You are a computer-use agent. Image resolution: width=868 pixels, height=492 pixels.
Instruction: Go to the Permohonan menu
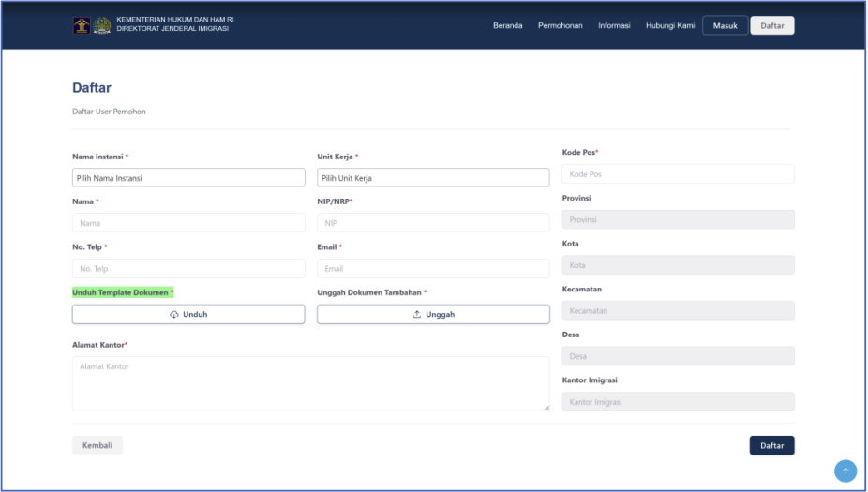tap(561, 25)
